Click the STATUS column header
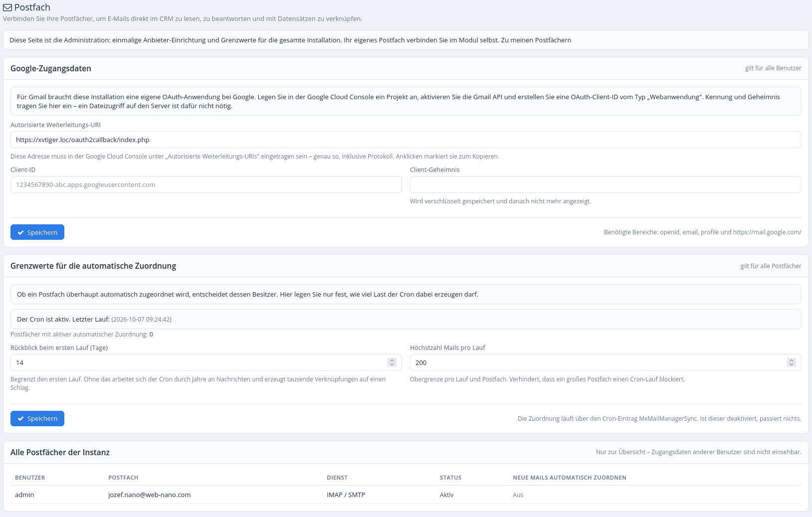The width and height of the screenshot is (812, 517). (450, 478)
